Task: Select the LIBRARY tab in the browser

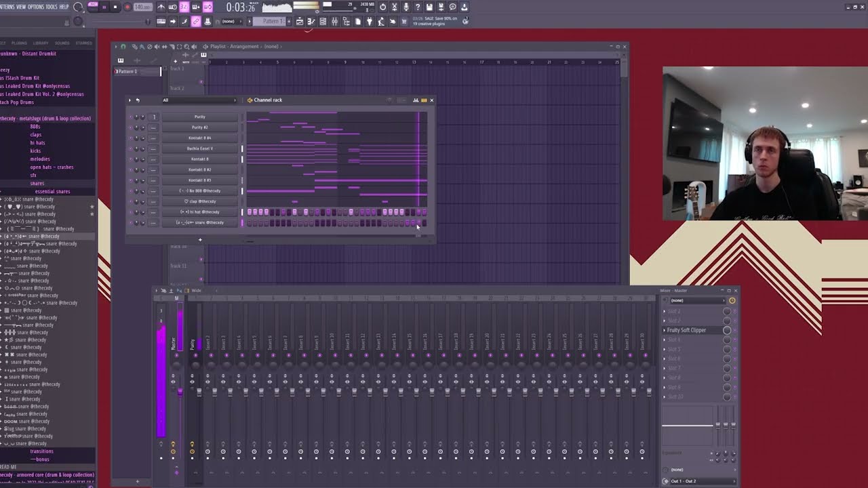Action: pos(41,43)
